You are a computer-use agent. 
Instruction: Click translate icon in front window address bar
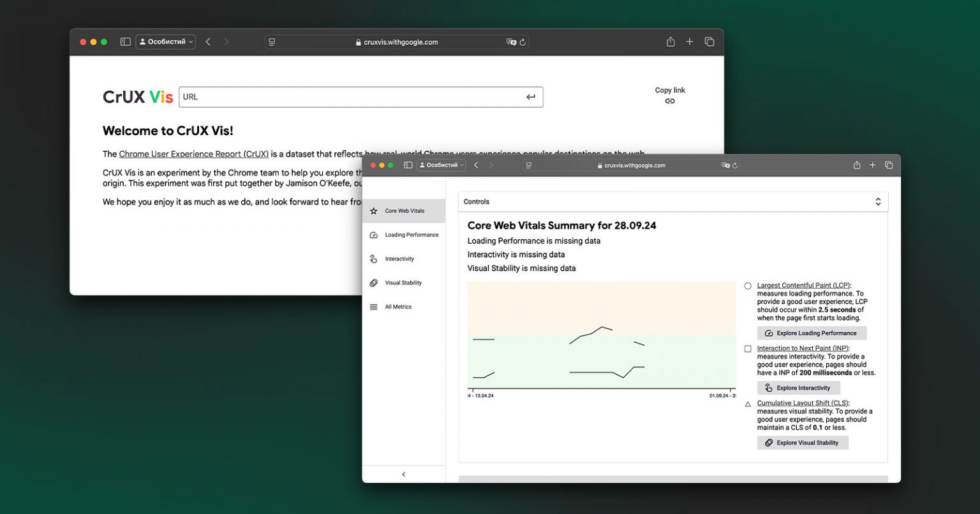(x=725, y=165)
